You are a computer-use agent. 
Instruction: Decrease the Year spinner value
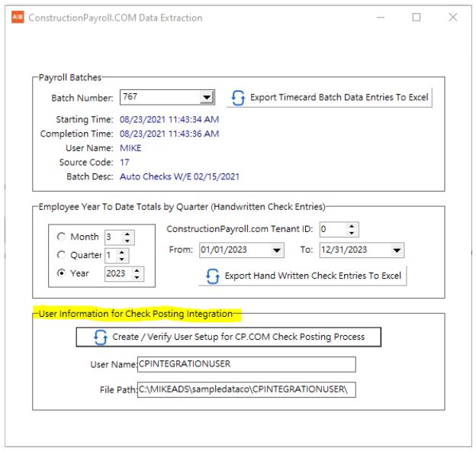(x=137, y=277)
